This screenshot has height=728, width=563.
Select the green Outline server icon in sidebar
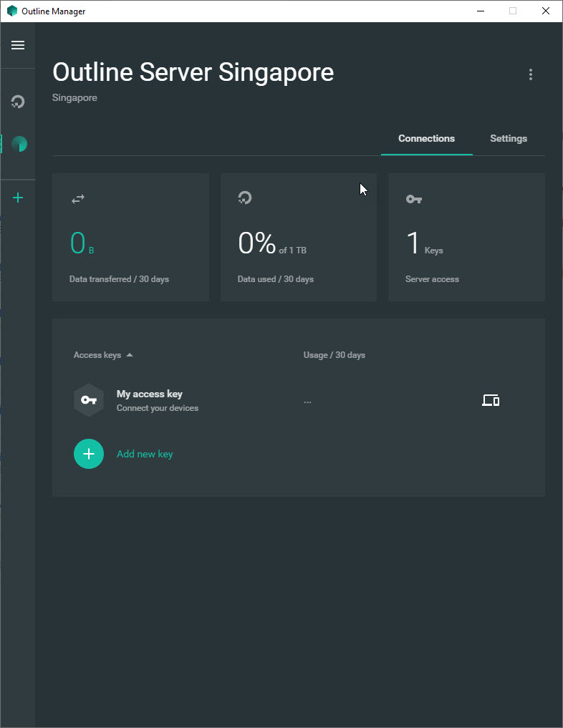coord(19,144)
